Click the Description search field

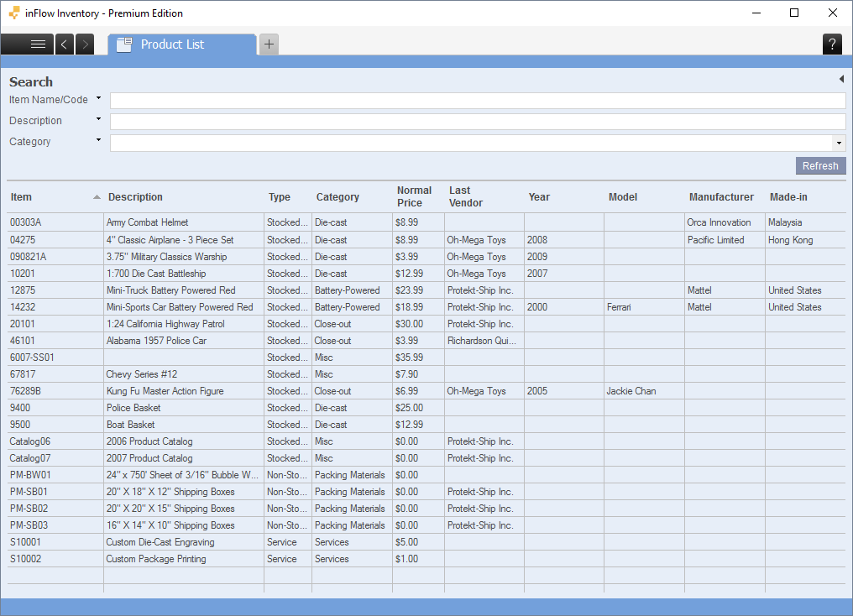coord(478,121)
